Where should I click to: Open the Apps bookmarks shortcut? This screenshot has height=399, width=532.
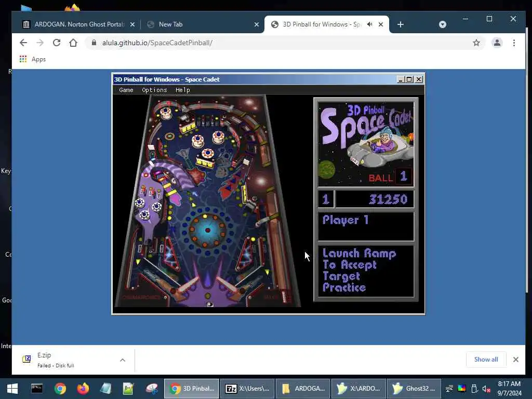(33, 59)
